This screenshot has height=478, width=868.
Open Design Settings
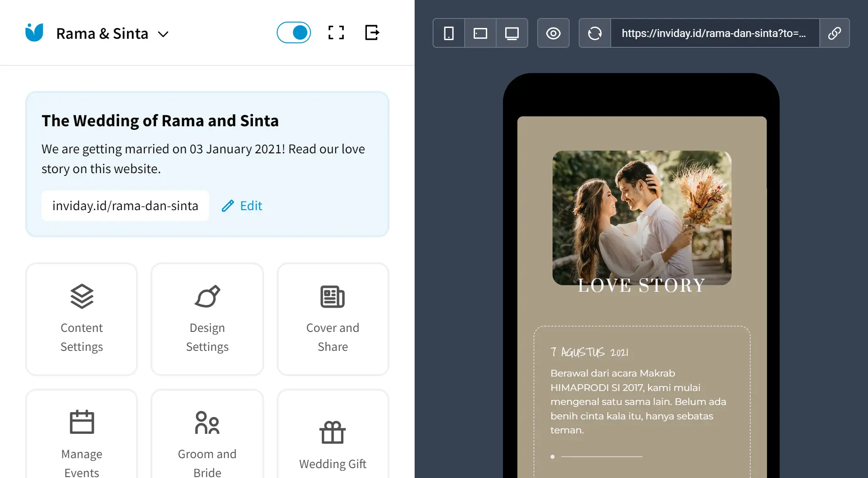(207, 319)
